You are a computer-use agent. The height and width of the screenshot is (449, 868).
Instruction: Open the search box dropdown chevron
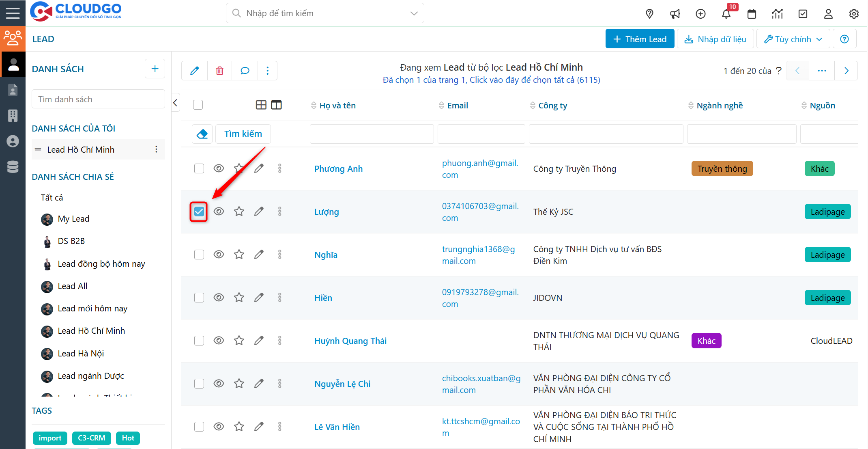point(414,13)
